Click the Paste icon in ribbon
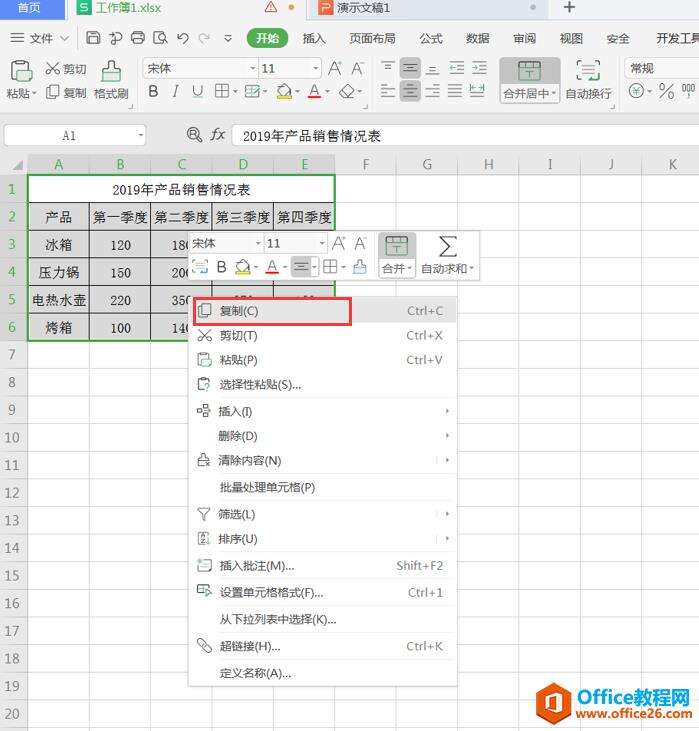Screen dimensions: 699x731 pos(21,71)
